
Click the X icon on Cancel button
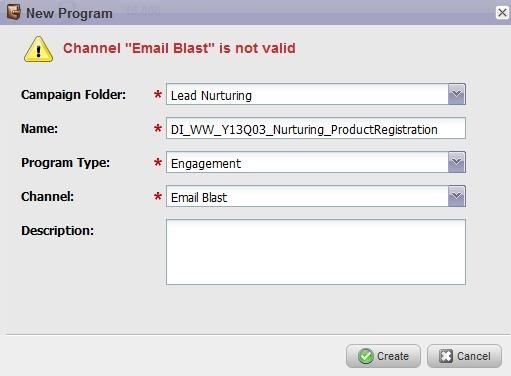[446, 356]
